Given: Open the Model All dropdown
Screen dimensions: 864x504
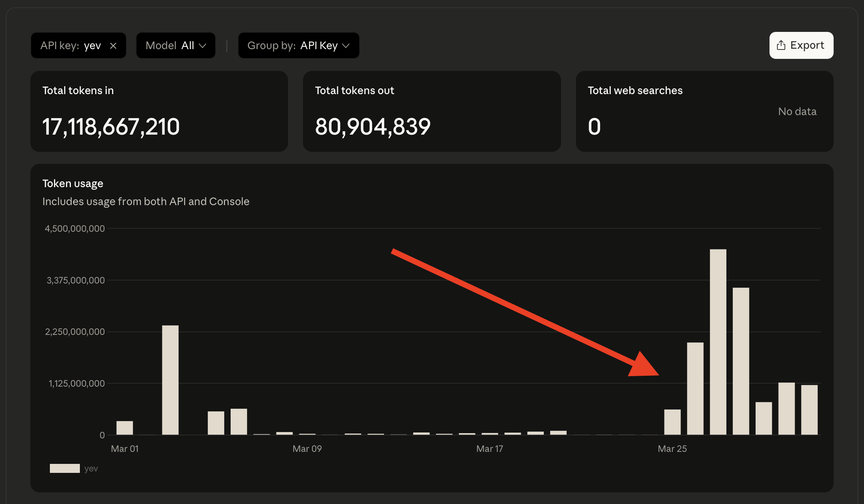Looking at the screenshot, I should point(175,46).
